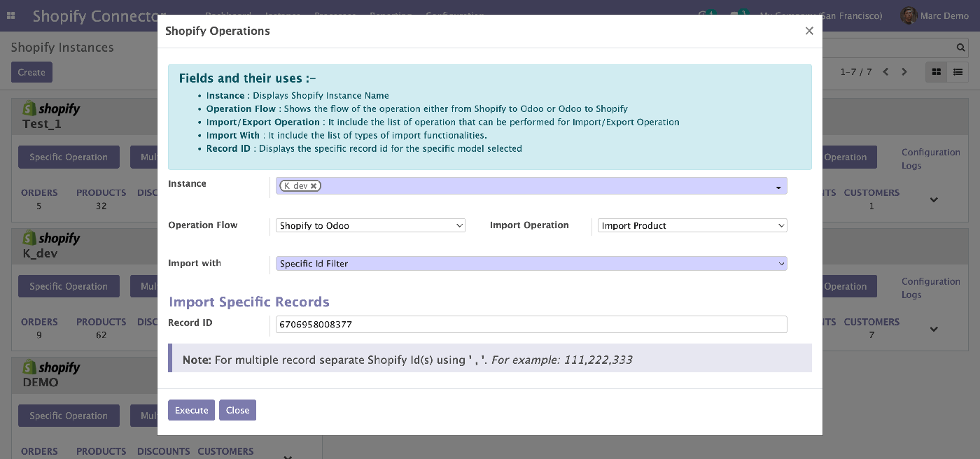Click the Close button in the dialog footer
Image resolution: width=980 pixels, height=459 pixels.
(x=237, y=410)
